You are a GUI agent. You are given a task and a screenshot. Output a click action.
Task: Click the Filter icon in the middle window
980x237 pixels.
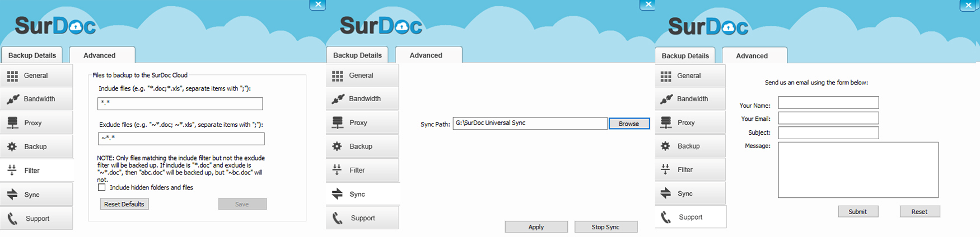pos(337,170)
